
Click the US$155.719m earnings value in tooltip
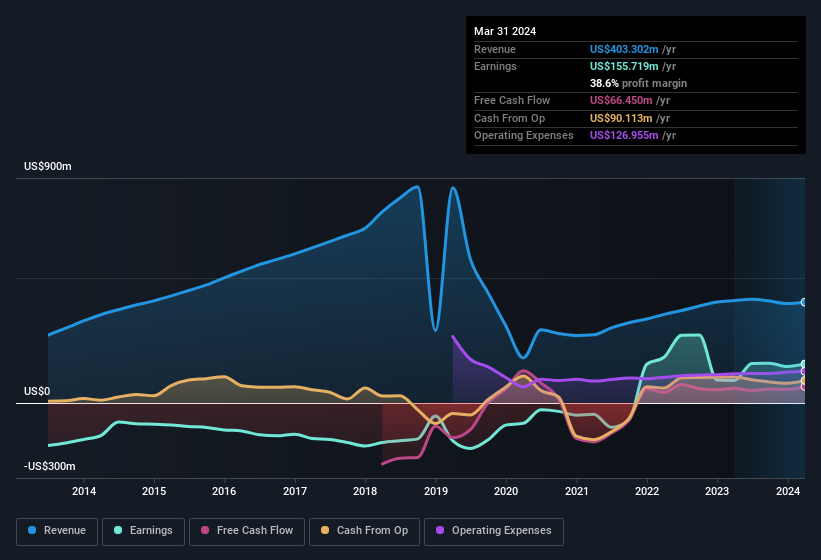pos(626,66)
